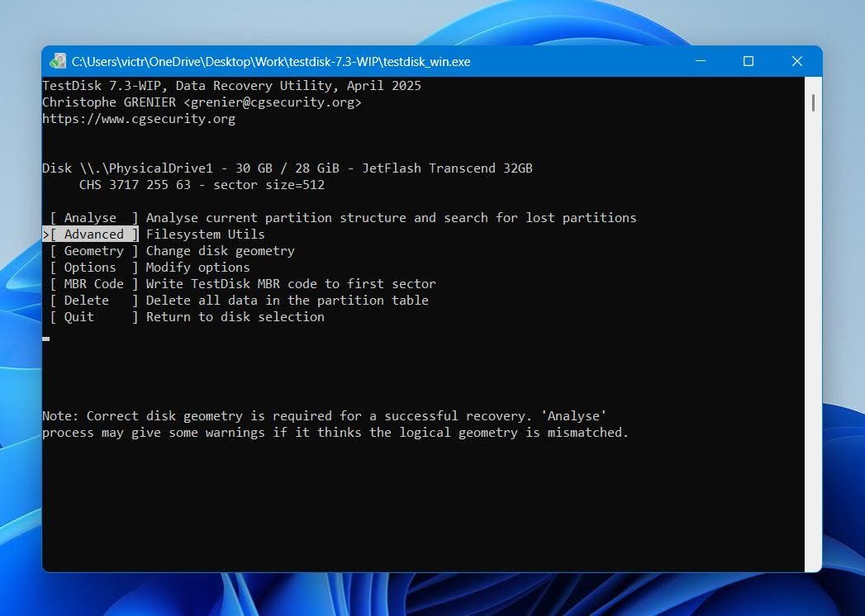Click 'TestDisk 7.3-WIP, Data Recovery Utility' line
The height and width of the screenshot is (616, 865).
231,86
